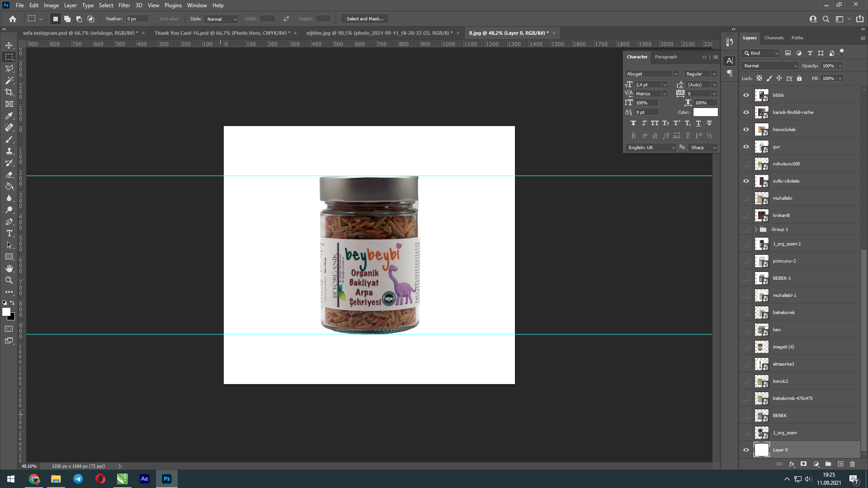Toggle Underline in Character panel
This screenshot has width=868, height=488.
(x=698, y=123)
